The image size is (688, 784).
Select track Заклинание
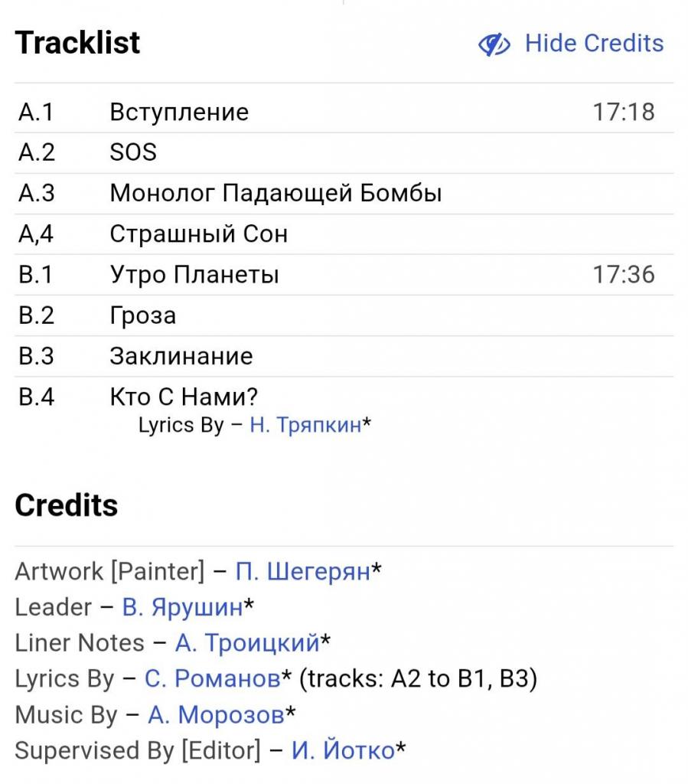(181, 356)
